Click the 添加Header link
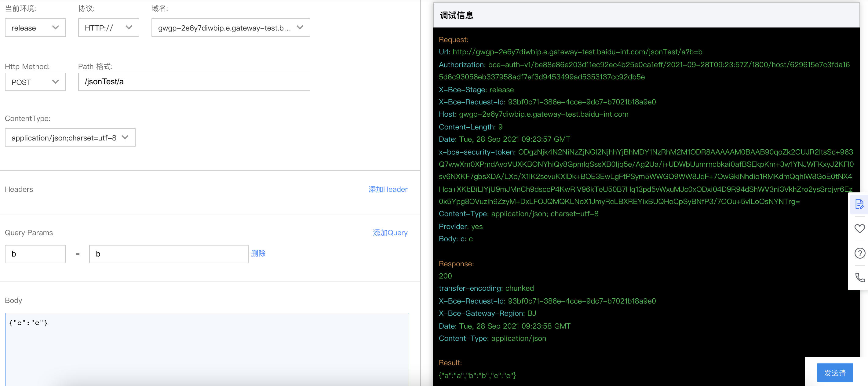 tap(388, 189)
